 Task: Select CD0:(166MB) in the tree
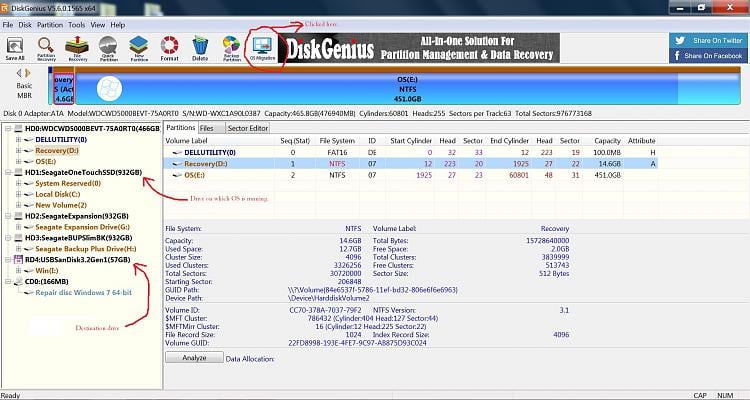coord(46,282)
